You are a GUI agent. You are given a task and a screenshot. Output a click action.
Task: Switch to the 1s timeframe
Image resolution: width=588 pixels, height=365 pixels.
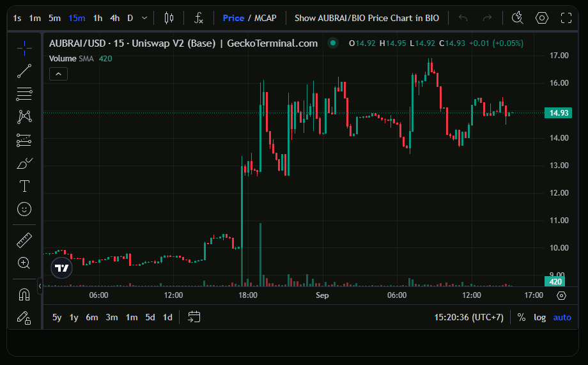(x=17, y=18)
